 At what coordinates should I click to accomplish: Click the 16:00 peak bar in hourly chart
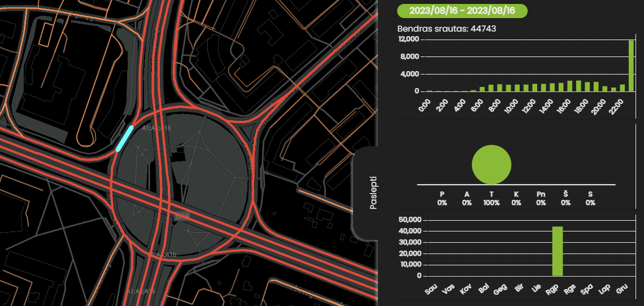[x=570, y=86]
